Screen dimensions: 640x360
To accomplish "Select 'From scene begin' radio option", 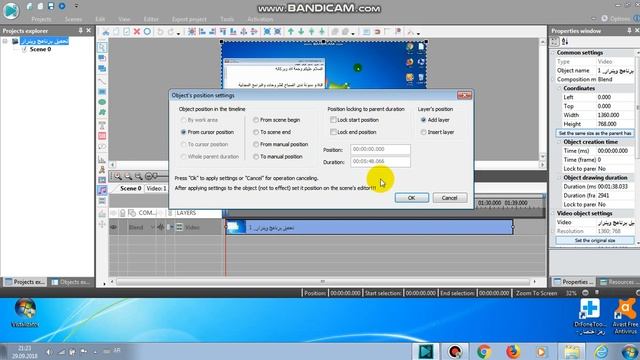I will click(x=256, y=120).
